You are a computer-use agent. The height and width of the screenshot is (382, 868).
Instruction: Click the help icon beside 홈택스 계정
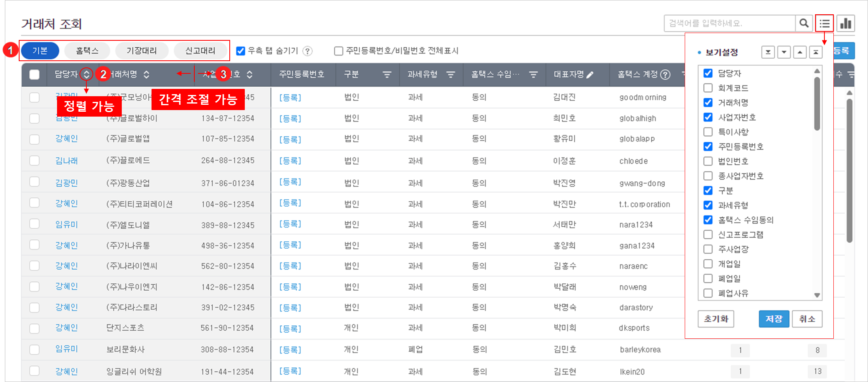(x=665, y=75)
